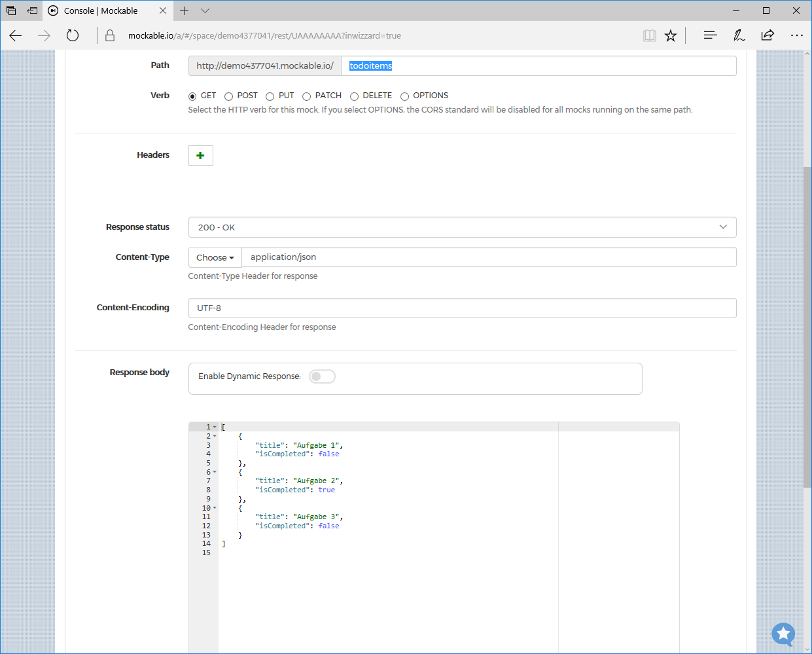Viewport: 812px width, 654px height.
Task: Go back to the previous page
Action: tap(16, 35)
